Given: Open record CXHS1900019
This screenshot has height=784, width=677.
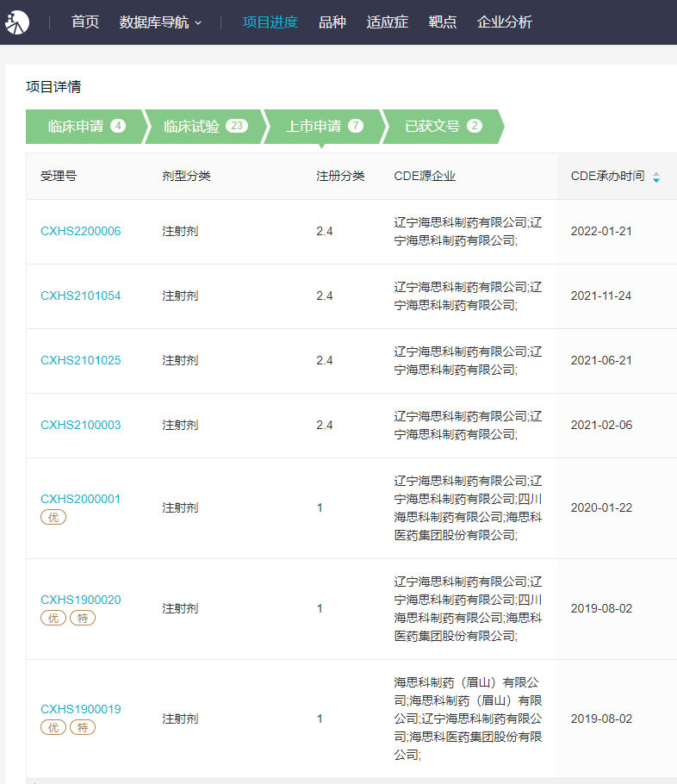Looking at the screenshot, I should (80, 709).
